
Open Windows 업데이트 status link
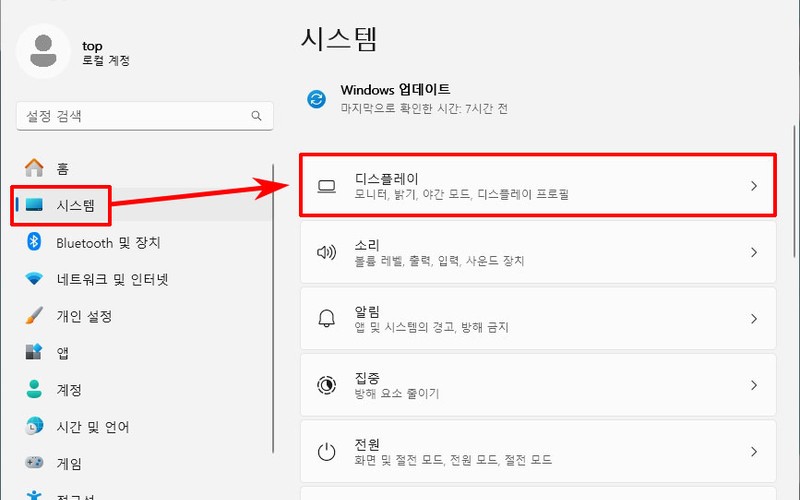tap(395, 90)
